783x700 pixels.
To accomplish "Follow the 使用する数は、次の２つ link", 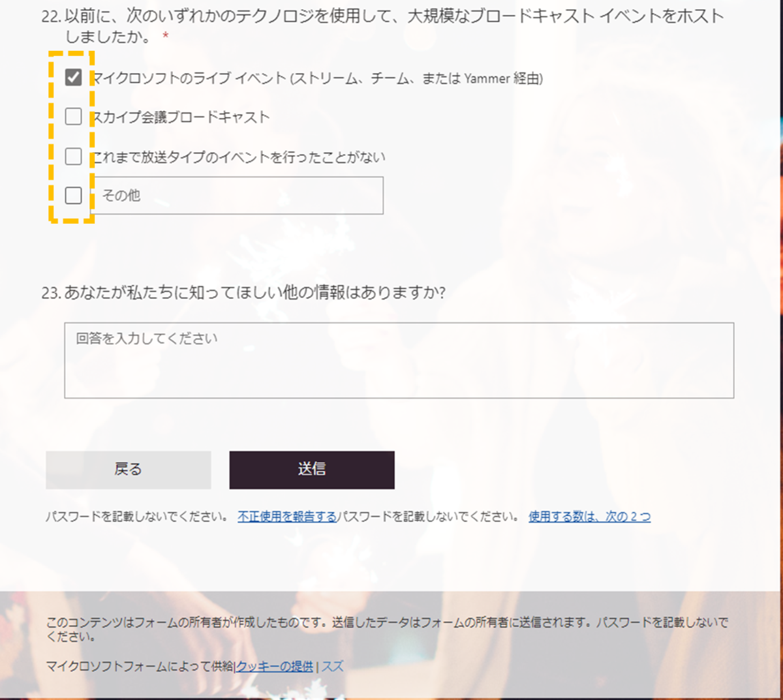I will click(x=589, y=517).
